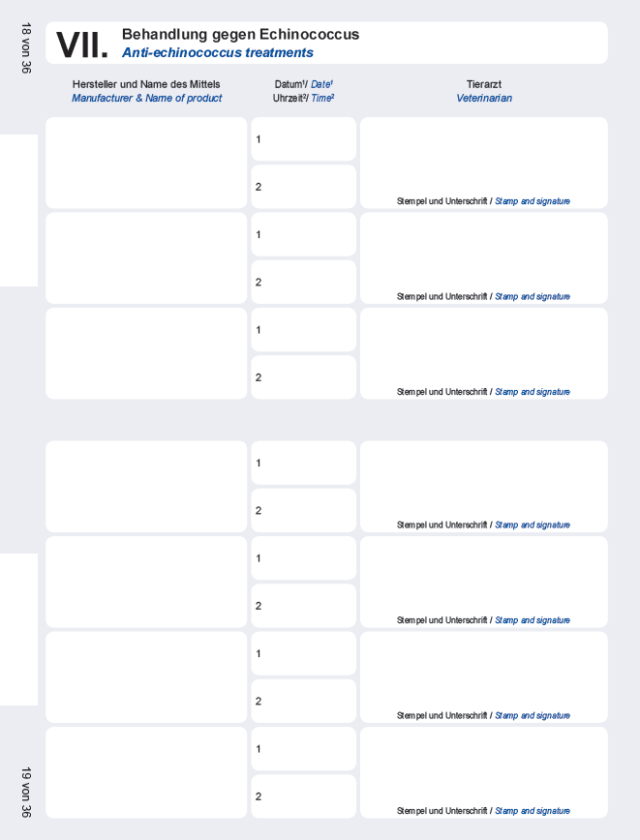Screen dimensions: 640x840
Task: Click time field 2 in the first treatment row
Action: [303, 187]
